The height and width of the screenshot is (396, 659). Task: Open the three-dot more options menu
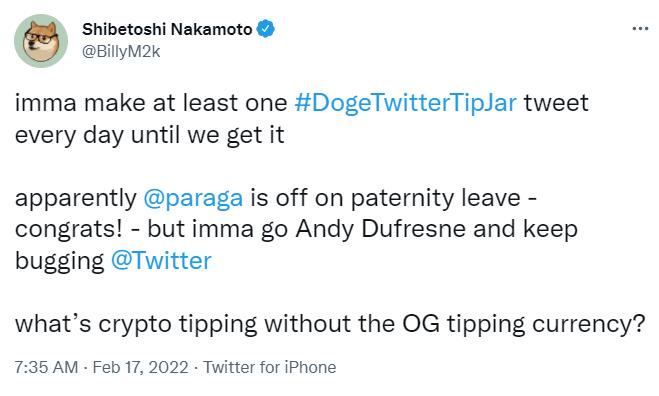point(640,29)
